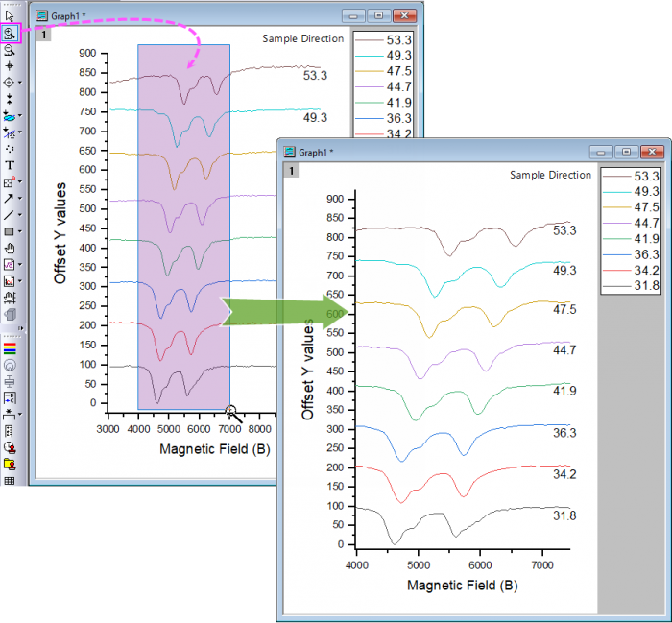This screenshot has height=623, width=672.
Task: Click the 53.3 legend entry in front window
Action: [x=631, y=176]
